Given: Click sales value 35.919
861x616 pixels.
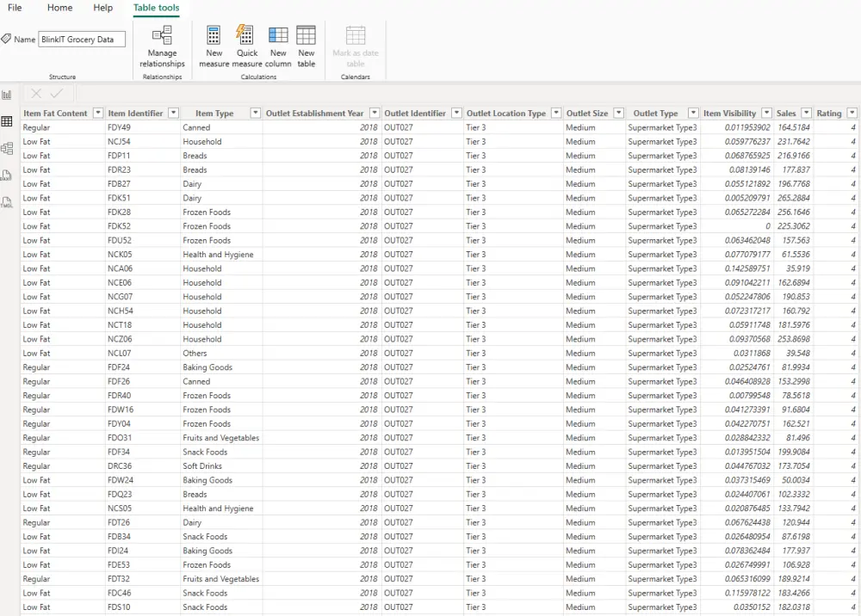Looking at the screenshot, I should point(798,268).
